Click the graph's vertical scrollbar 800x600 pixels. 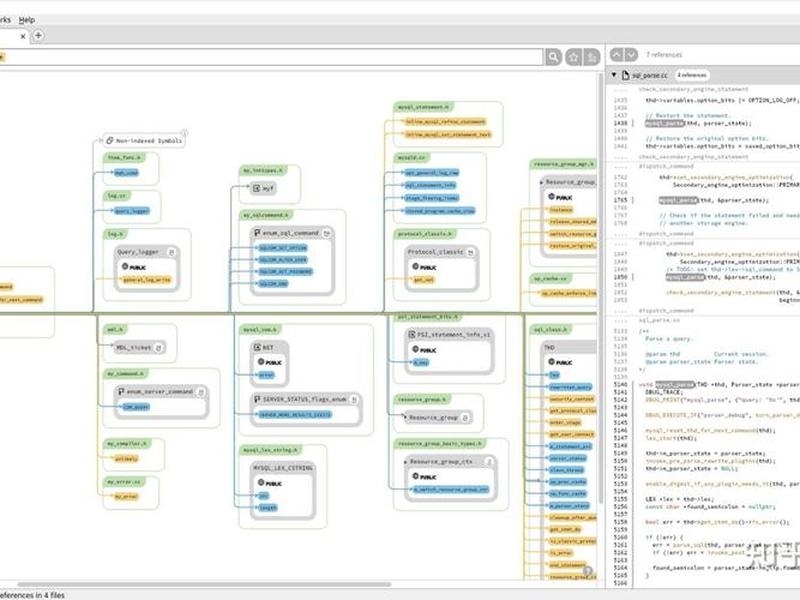[601, 286]
